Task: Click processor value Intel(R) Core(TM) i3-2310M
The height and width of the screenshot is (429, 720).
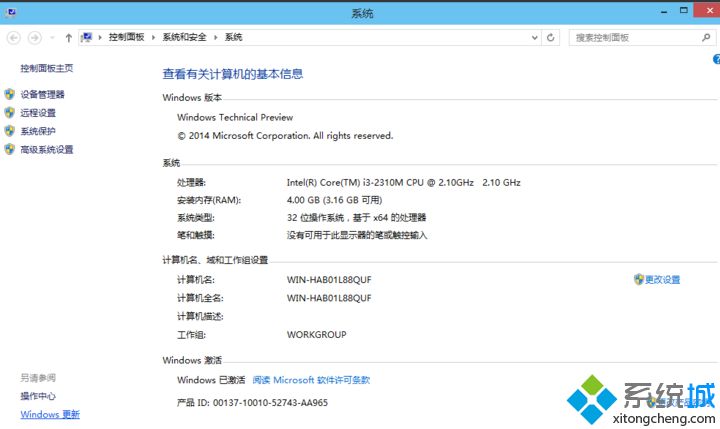Action: [x=404, y=182]
